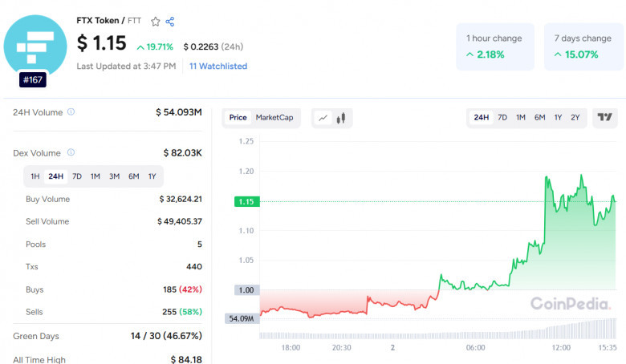The image size is (626, 364).
Task: Set Dex Volume period to 1Y
Action: (152, 176)
